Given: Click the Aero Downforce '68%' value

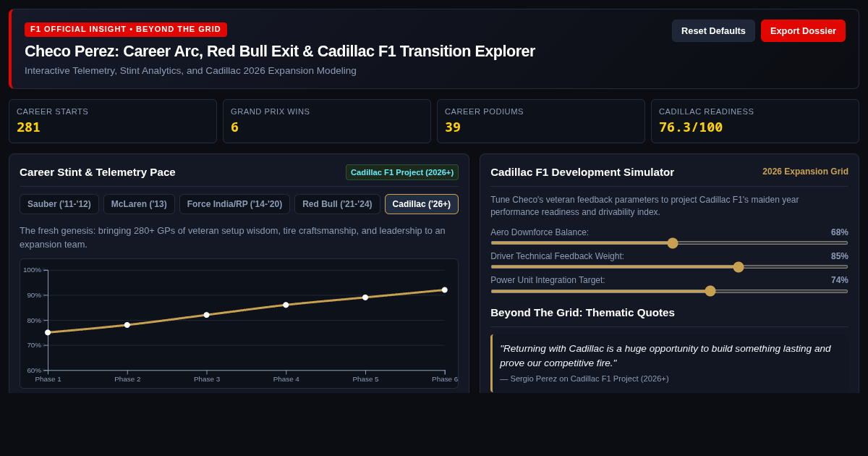Looking at the screenshot, I should coord(840,232).
